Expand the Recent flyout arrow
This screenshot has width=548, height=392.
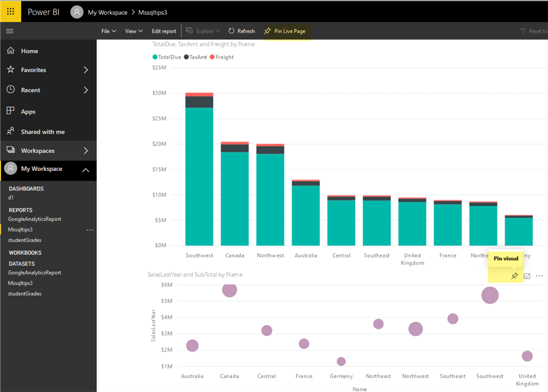click(86, 90)
